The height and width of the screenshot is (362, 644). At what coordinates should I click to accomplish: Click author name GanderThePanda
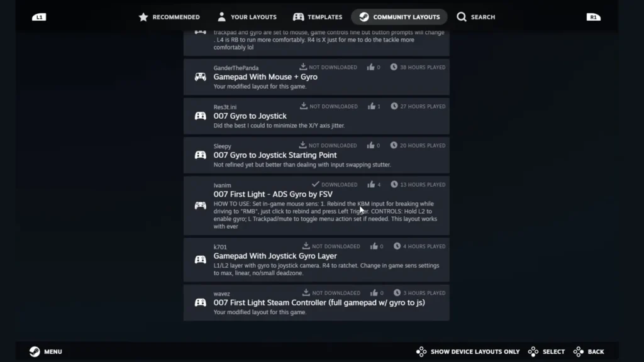click(236, 68)
